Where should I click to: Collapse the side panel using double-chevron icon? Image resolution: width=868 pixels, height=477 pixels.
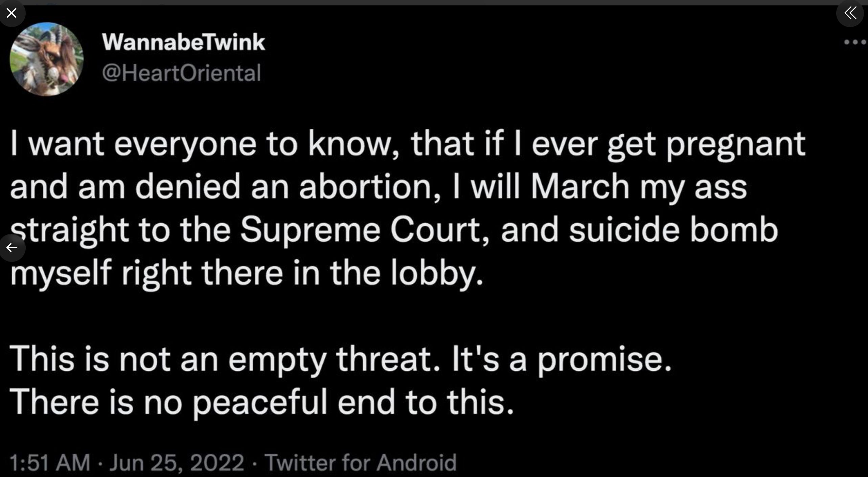coord(850,13)
